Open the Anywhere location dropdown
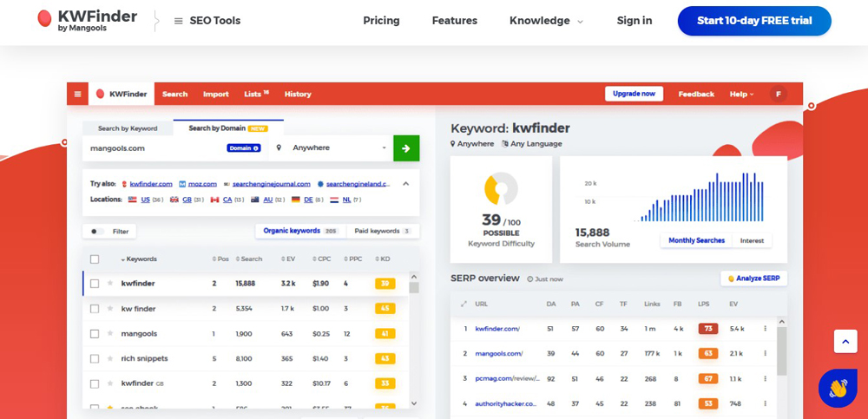The image size is (868, 419). 331,148
